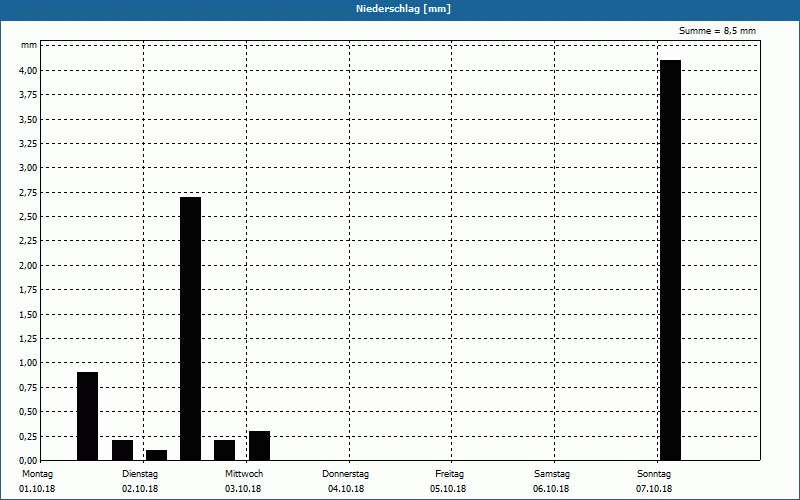800x500 pixels.
Task: Click the 1,00 y-axis value
Action: 28,363
